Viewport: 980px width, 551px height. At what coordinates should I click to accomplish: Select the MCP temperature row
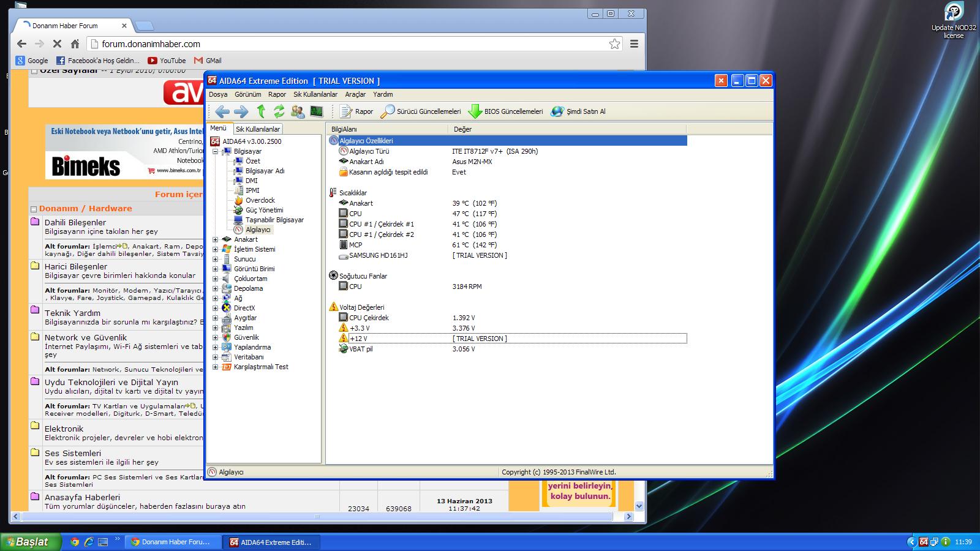click(x=507, y=245)
